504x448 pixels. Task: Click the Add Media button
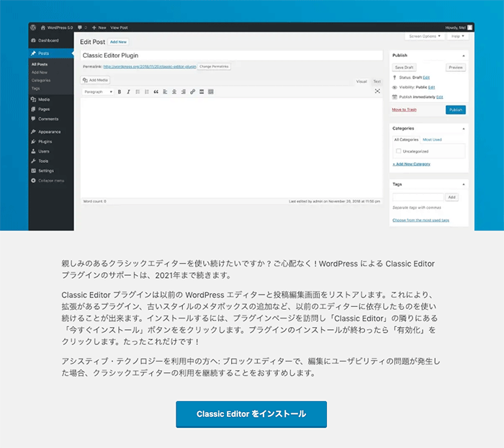click(x=95, y=80)
